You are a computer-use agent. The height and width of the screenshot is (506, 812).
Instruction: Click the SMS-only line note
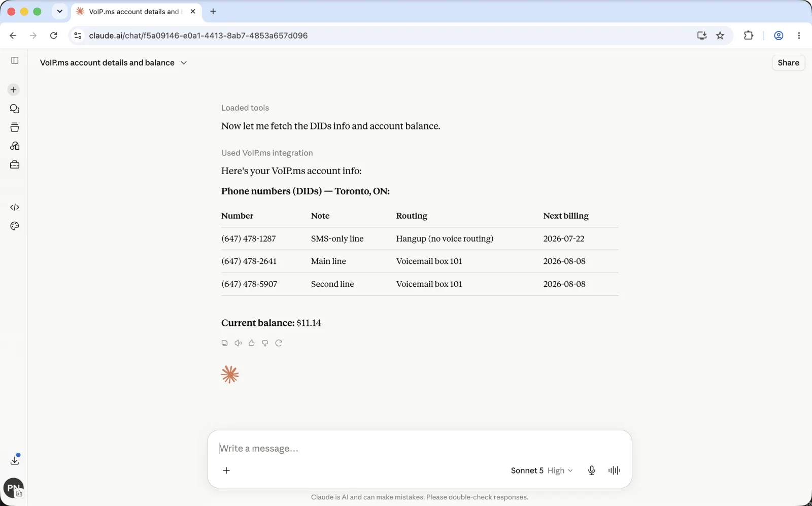pyautogui.click(x=337, y=239)
